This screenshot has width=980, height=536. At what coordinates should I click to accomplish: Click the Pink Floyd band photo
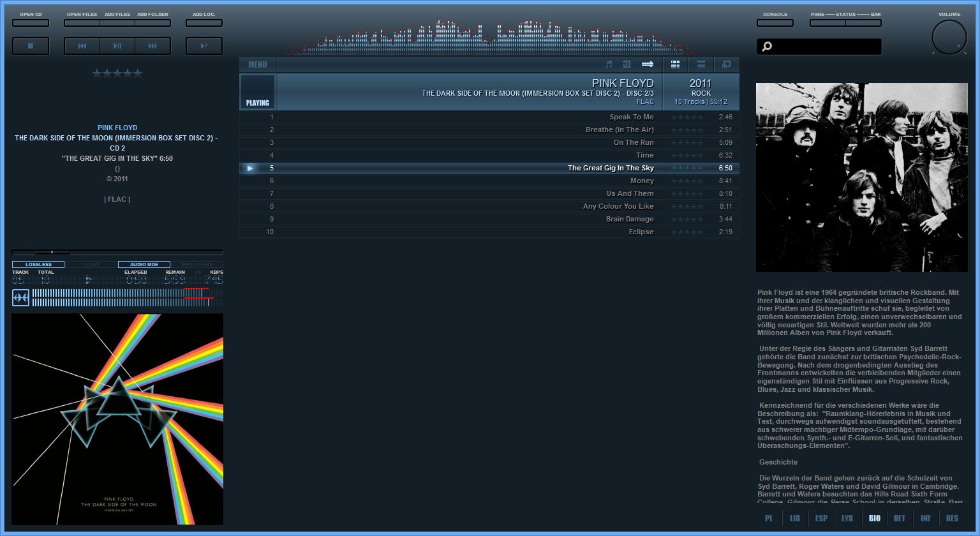click(862, 177)
